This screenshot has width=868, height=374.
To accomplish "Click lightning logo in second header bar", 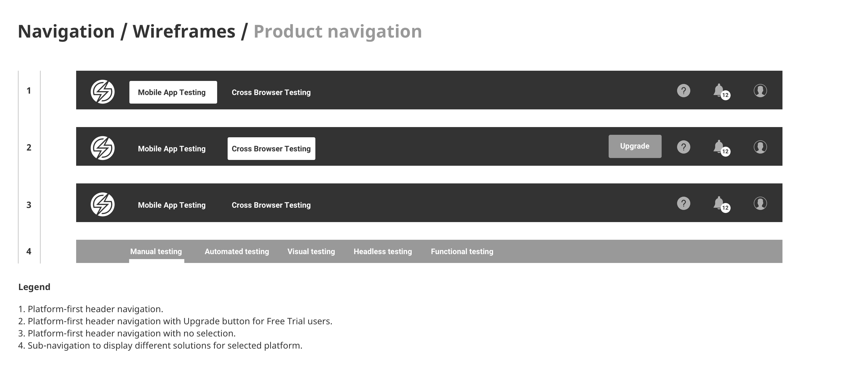I will click(103, 148).
